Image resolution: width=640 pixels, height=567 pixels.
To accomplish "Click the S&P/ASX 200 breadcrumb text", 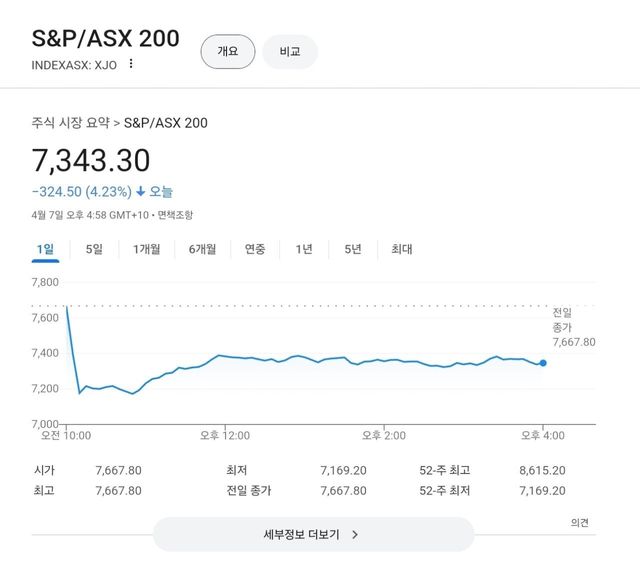I will point(166,123).
